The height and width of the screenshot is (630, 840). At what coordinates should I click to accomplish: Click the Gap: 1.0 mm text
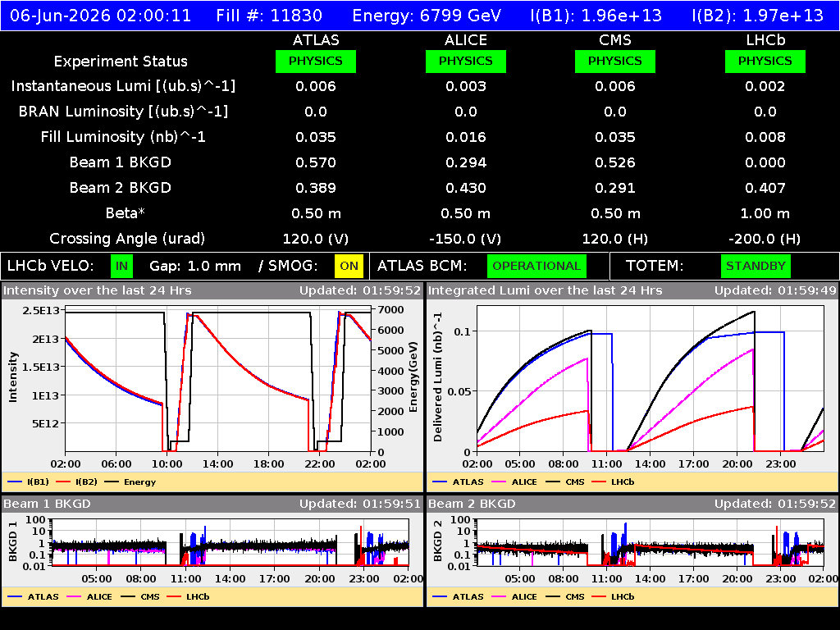coord(195,267)
